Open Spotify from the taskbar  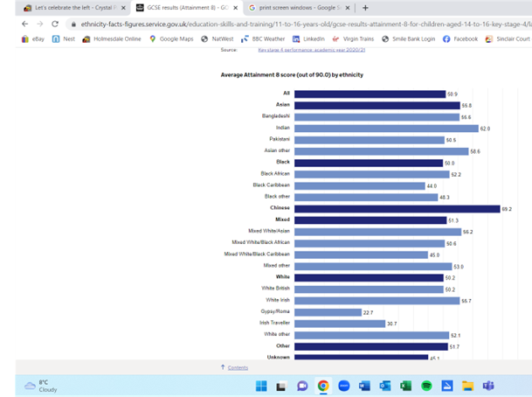click(x=426, y=385)
